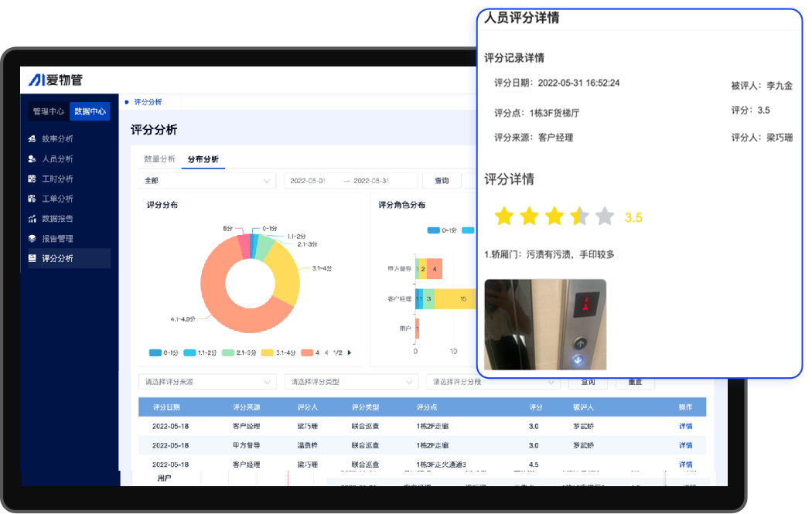Click the 4.5 score cell in the table
The width and height of the screenshot is (812, 514).
pos(534,465)
